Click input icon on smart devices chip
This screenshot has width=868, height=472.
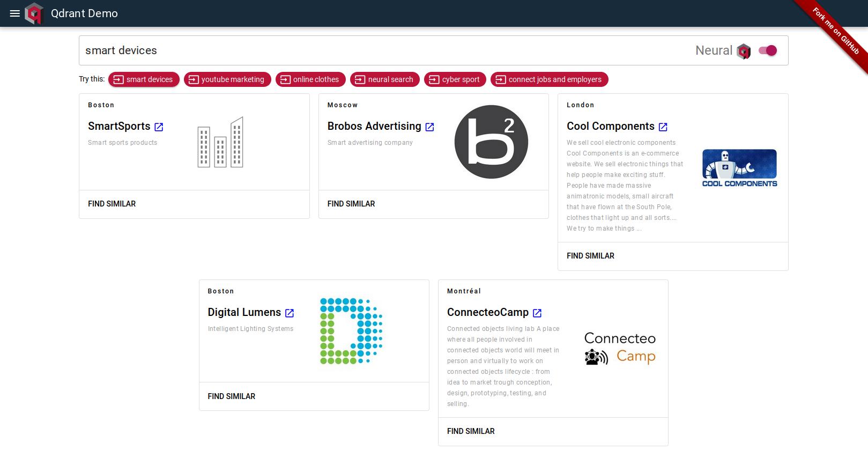118,79
